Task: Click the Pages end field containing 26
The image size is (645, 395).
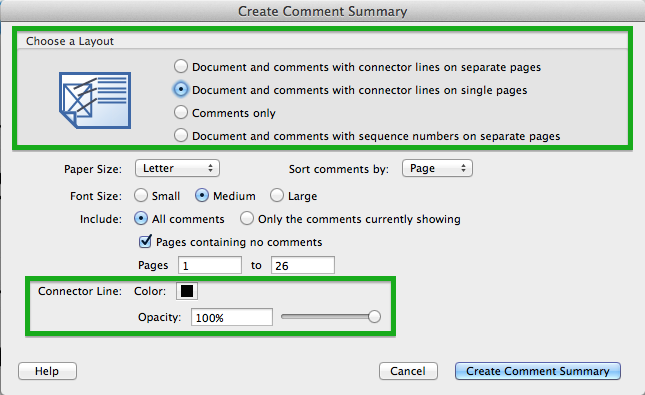Action: click(x=303, y=265)
